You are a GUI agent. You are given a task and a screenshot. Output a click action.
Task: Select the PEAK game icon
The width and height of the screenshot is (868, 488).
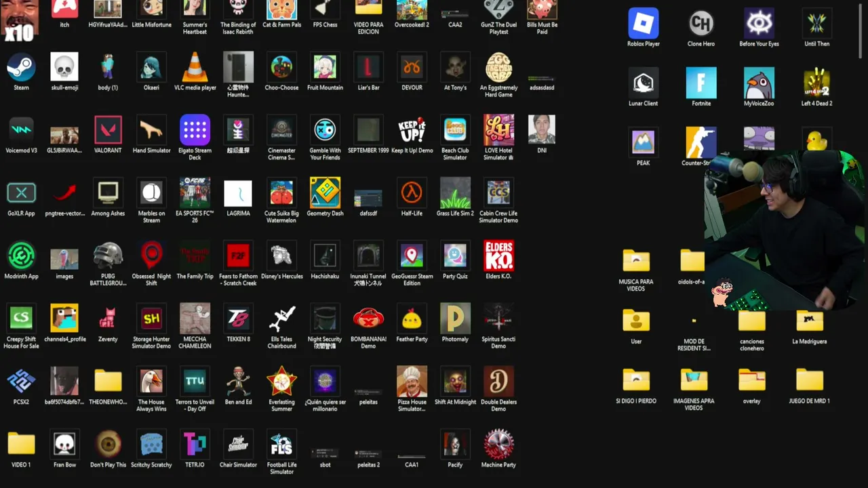pyautogui.click(x=643, y=142)
